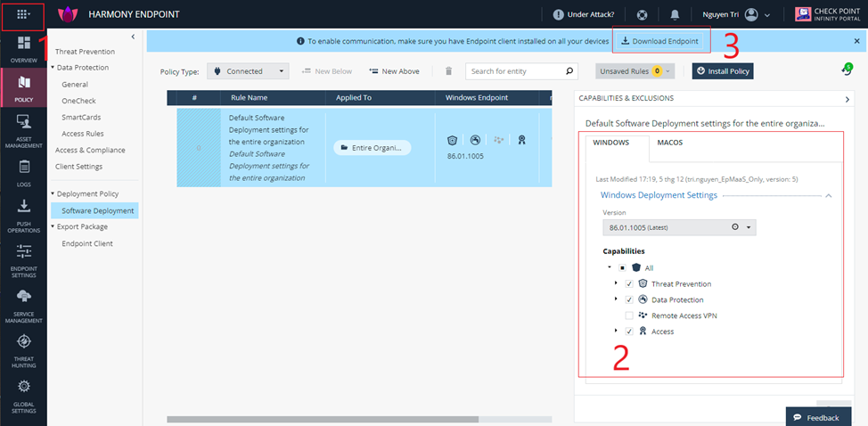Open the Overview section
This screenshot has height=426, width=868.
click(x=24, y=49)
